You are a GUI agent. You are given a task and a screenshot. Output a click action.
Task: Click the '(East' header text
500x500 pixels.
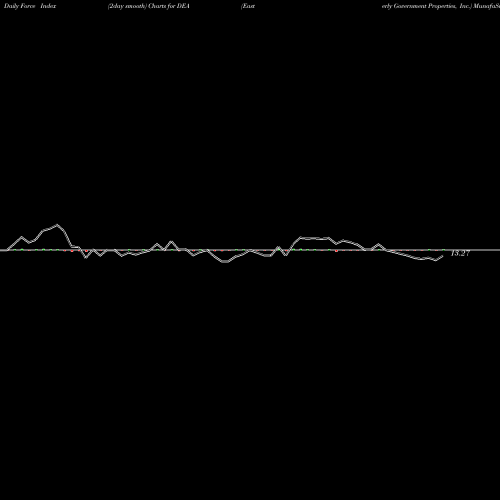248,6
